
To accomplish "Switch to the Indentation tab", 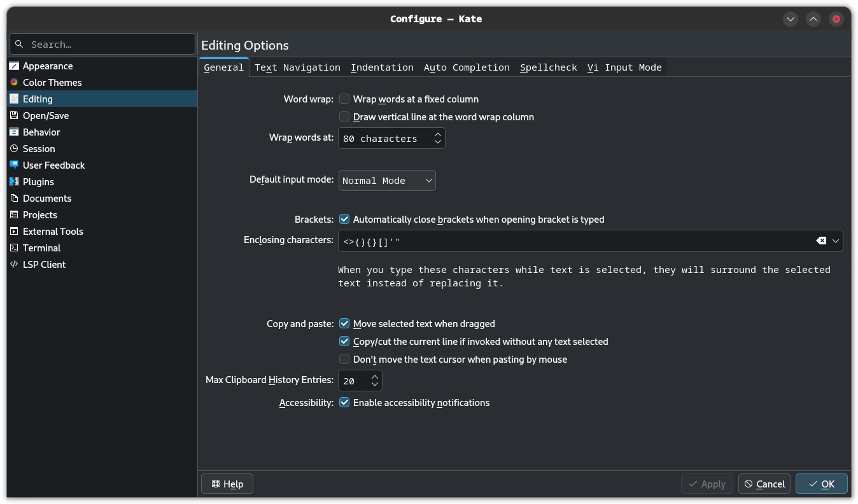I will [382, 67].
